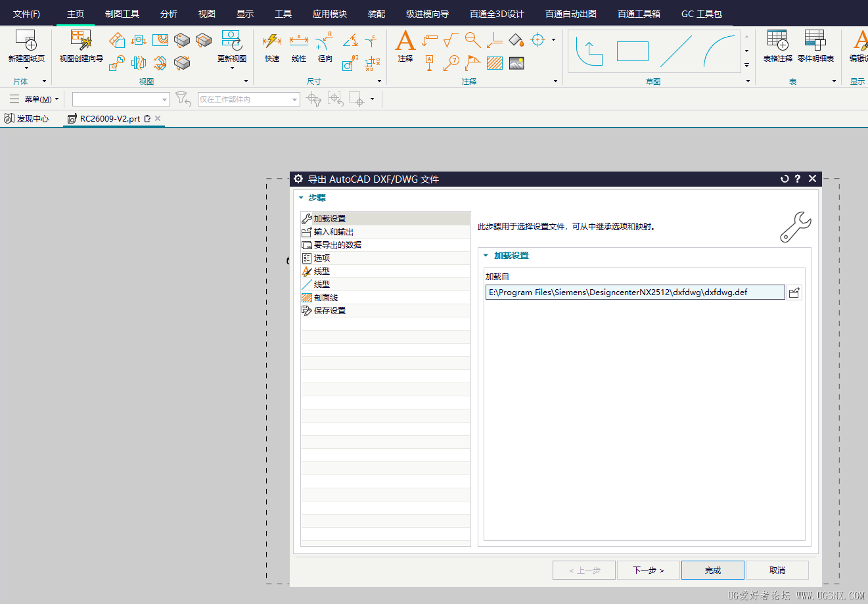Click the Tabular Note (表格注释) icon
868x604 pixels.
(777, 41)
